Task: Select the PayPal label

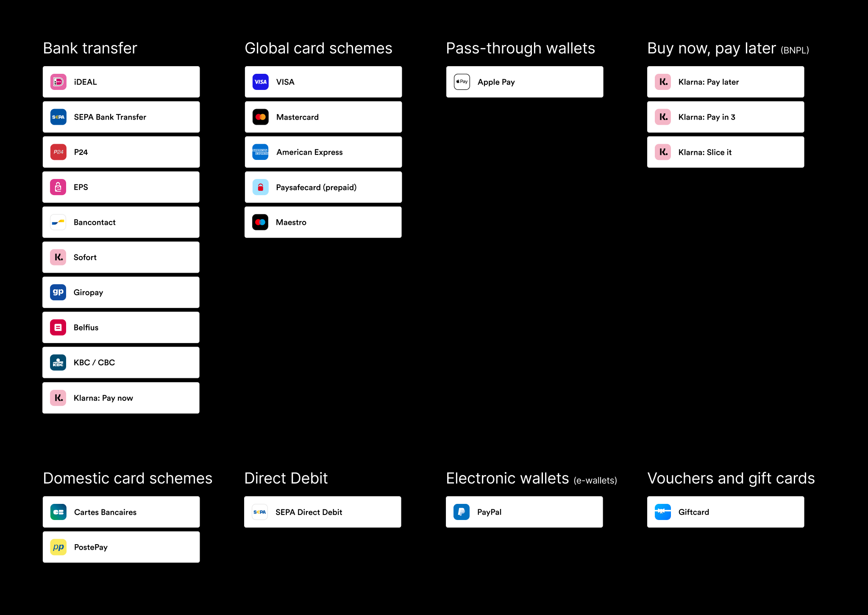Action: pyautogui.click(x=490, y=512)
